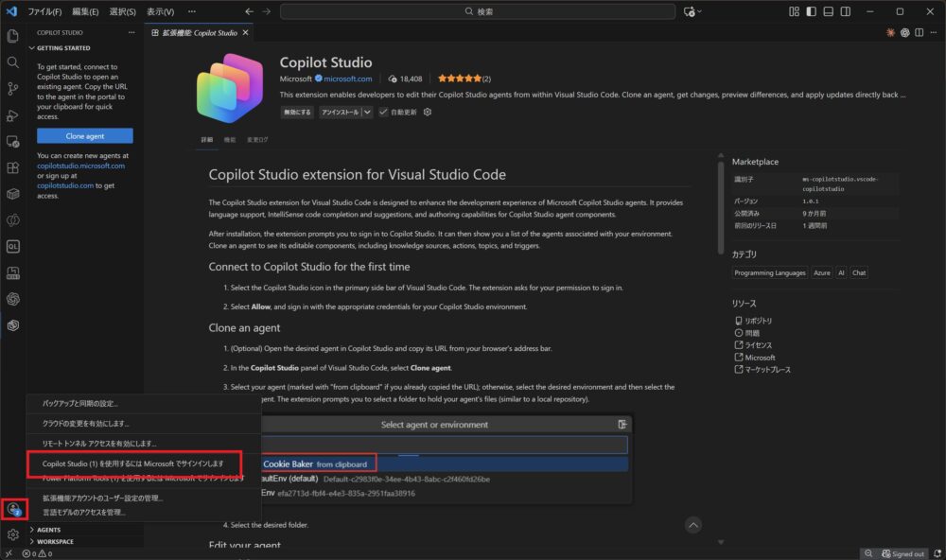Image resolution: width=946 pixels, height=560 pixels.
Task: Click the five-star rating of the extension
Action: tap(457, 79)
